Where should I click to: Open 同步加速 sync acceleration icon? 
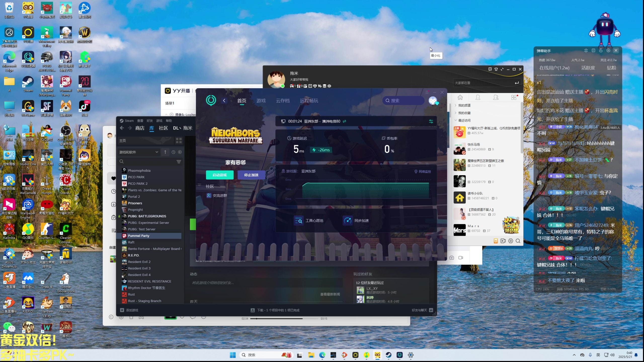[348, 220]
